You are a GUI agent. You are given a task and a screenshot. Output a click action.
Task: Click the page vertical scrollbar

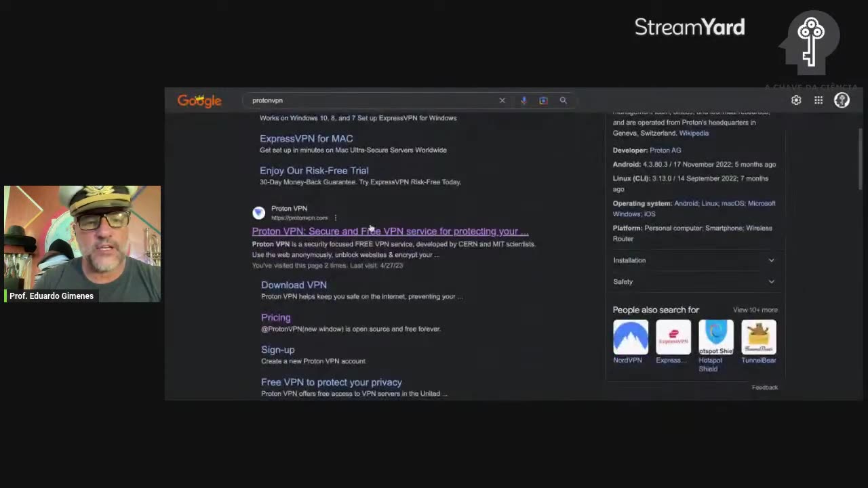(x=860, y=159)
